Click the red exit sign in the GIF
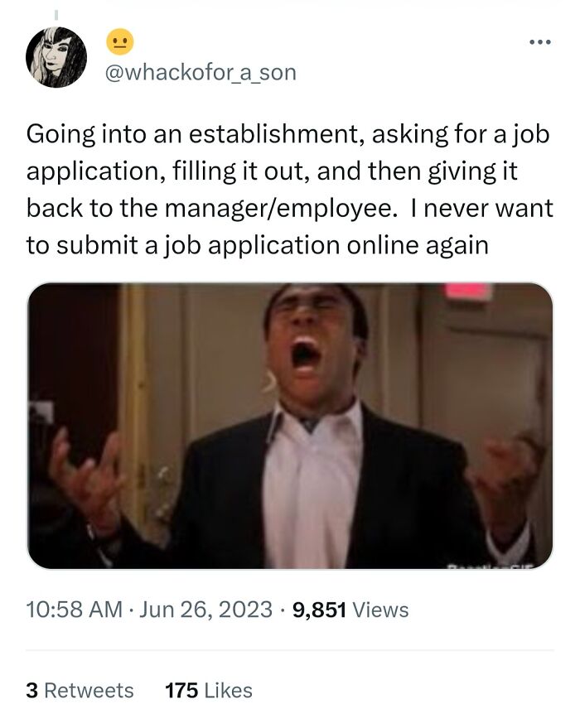 pos(468,292)
